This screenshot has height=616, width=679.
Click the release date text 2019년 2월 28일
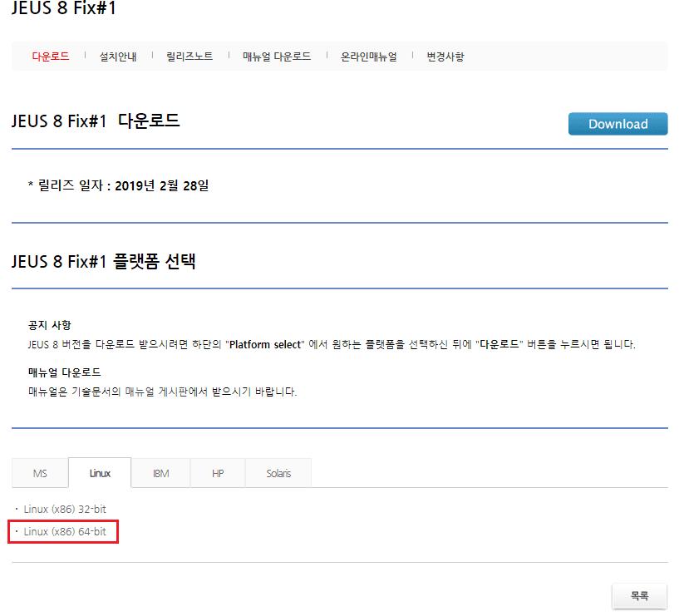pos(161,186)
